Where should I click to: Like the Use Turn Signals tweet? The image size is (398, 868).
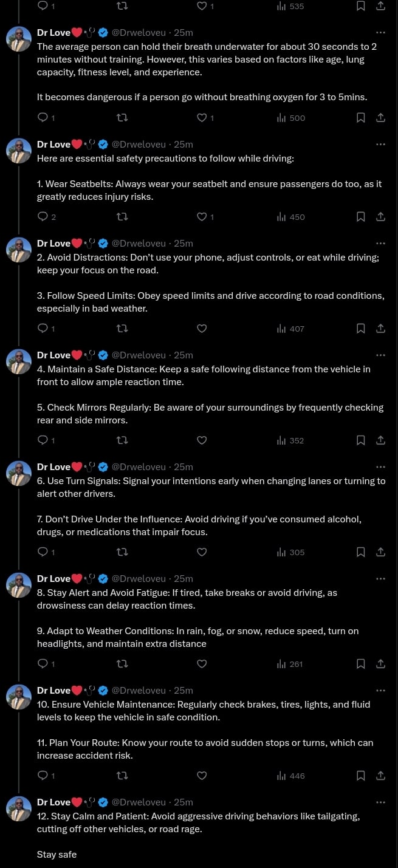tap(202, 552)
